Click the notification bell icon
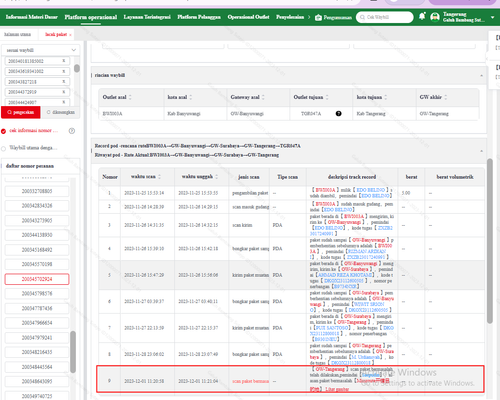The image size is (500, 400). click(x=422, y=16)
